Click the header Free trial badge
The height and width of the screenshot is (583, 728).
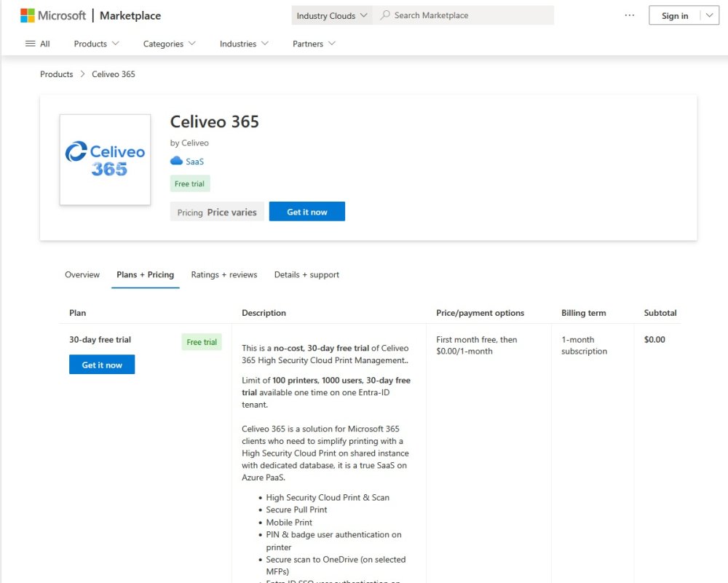pos(190,183)
